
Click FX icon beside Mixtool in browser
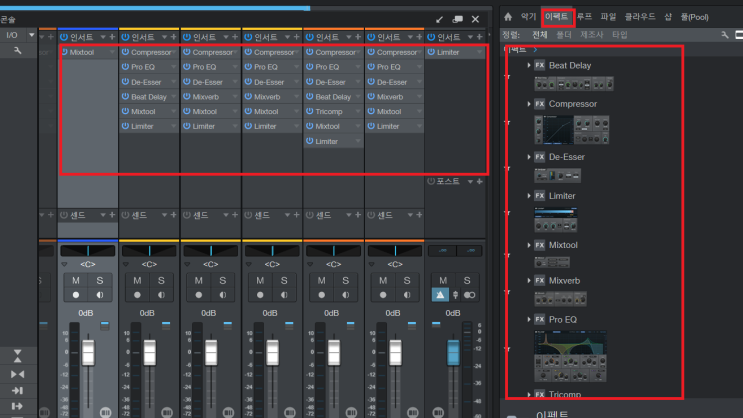(539, 245)
